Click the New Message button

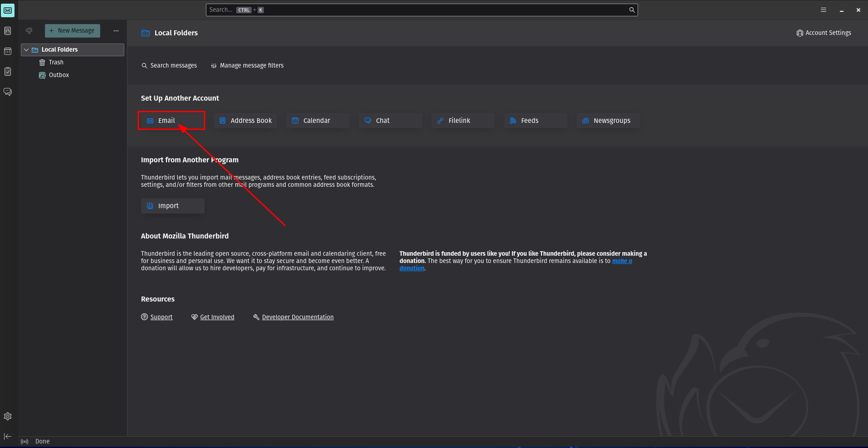pyautogui.click(x=73, y=31)
